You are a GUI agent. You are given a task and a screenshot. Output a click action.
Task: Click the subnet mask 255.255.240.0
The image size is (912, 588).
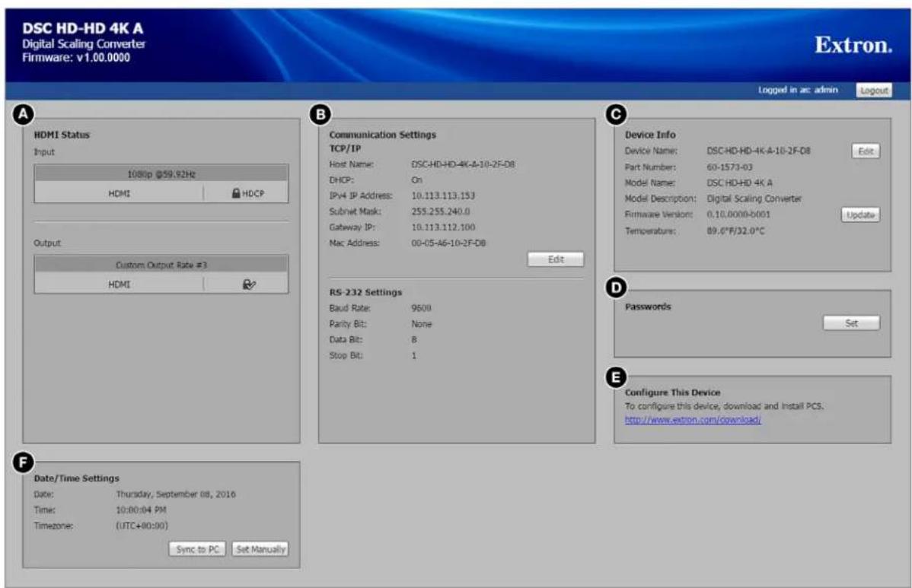(x=441, y=211)
